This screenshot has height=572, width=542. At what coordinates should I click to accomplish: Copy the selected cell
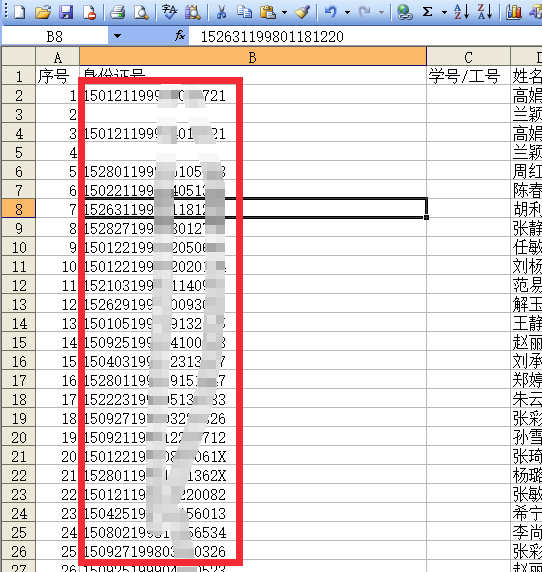(x=244, y=12)
